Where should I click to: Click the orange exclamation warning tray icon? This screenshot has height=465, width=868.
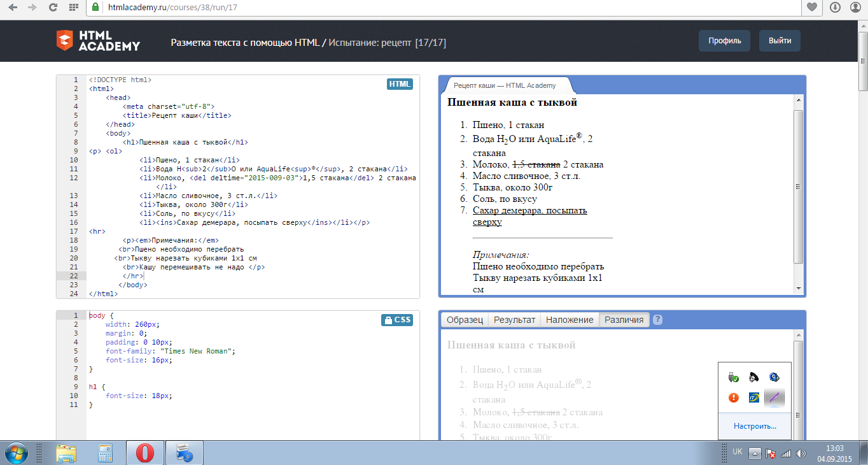[x=734, y=397]
